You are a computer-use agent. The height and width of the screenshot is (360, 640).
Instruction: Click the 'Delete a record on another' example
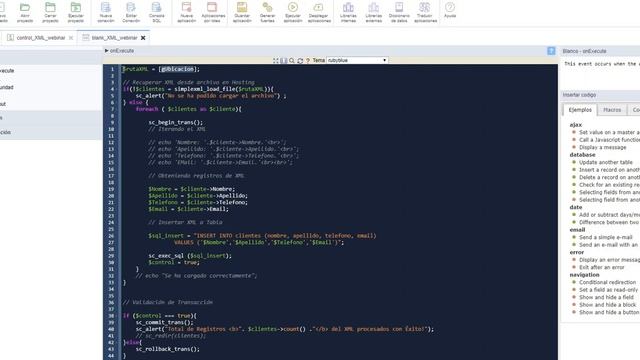609,177
